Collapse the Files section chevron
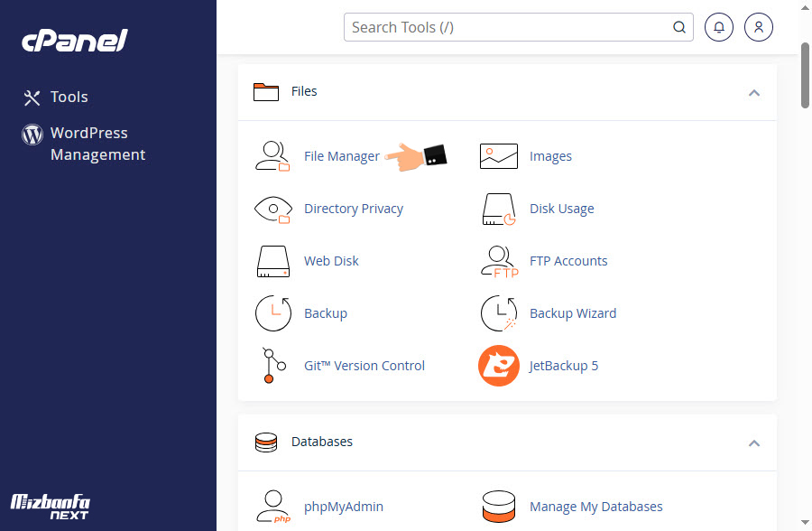The height and width of the screenshot is (531, 812). [x=754, y=92]
